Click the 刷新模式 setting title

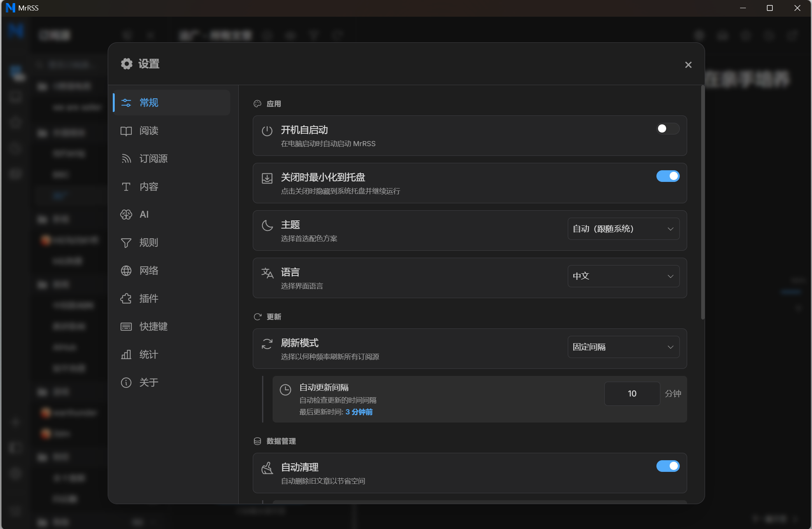300,343
